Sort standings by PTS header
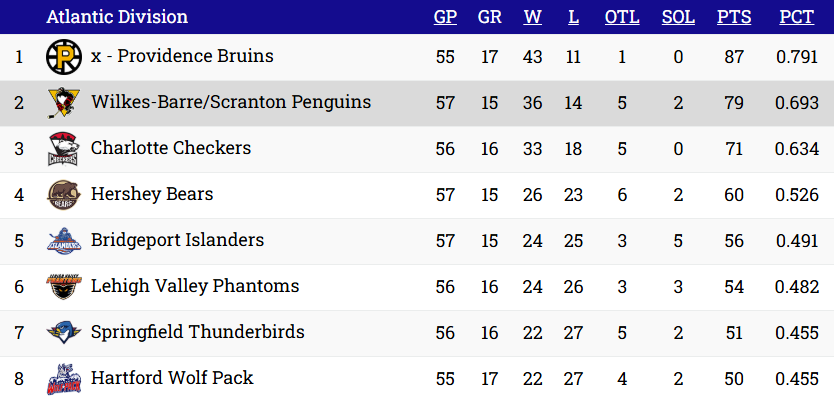Screen dimensions: 834x402 click(x=734, y=17)
